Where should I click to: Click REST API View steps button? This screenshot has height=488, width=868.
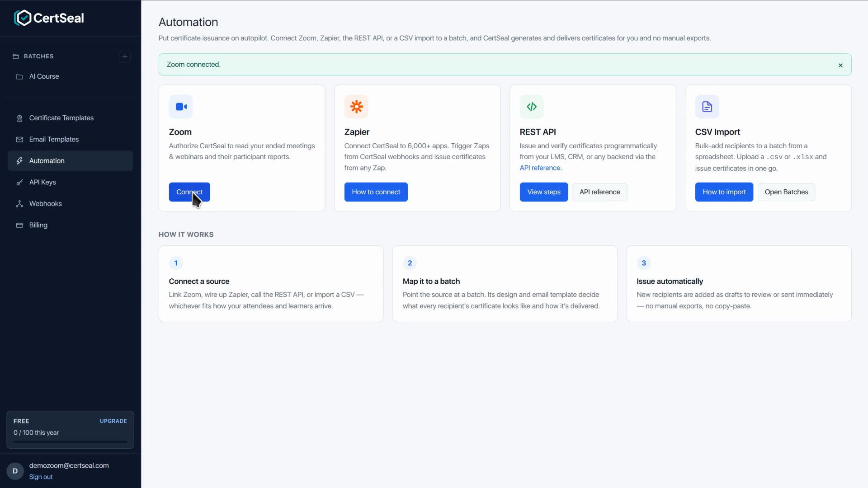(544, 192)
